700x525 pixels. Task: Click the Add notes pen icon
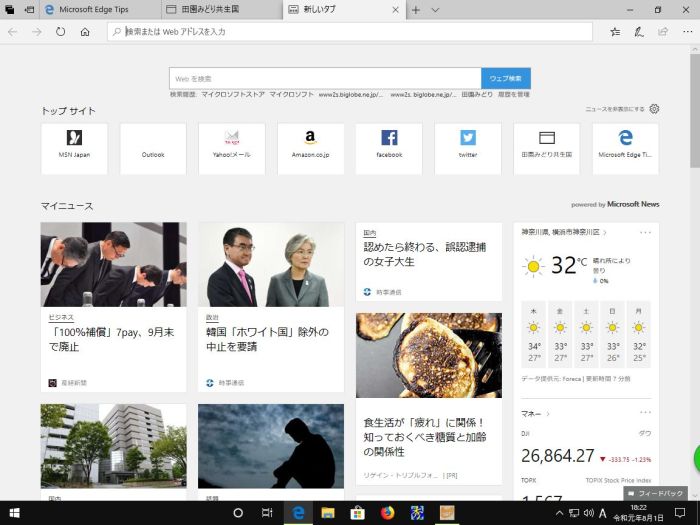pos(638,32)
